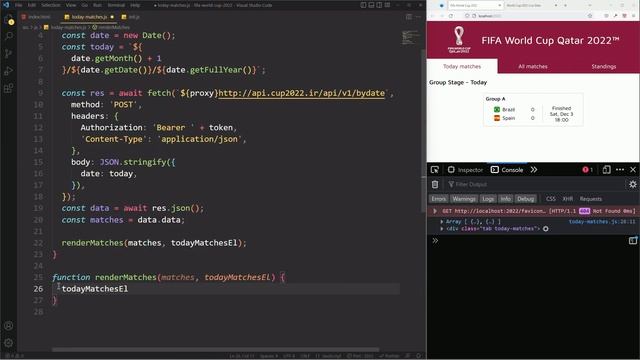Open the VS Code Explorer icon
Viewport: 640px width, 360px height.
(9, 19)
